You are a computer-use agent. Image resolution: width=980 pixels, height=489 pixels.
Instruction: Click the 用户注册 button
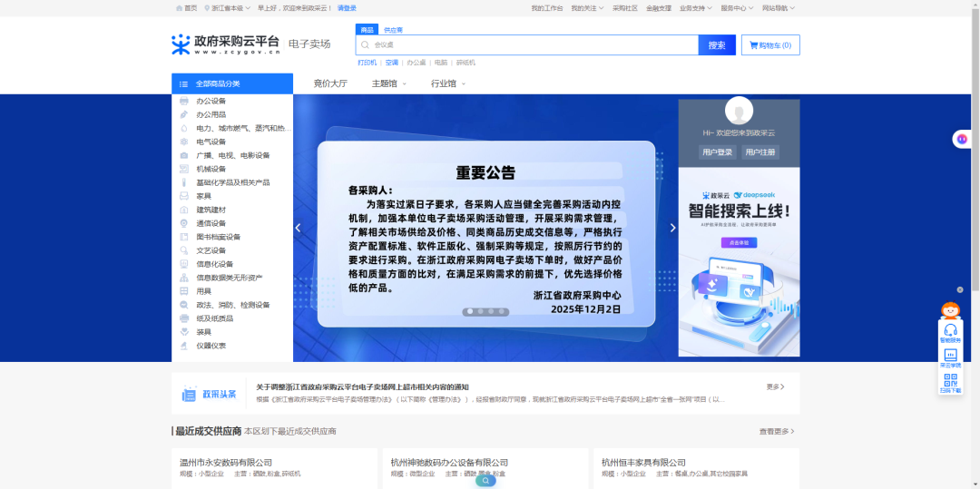pos(760,152)
